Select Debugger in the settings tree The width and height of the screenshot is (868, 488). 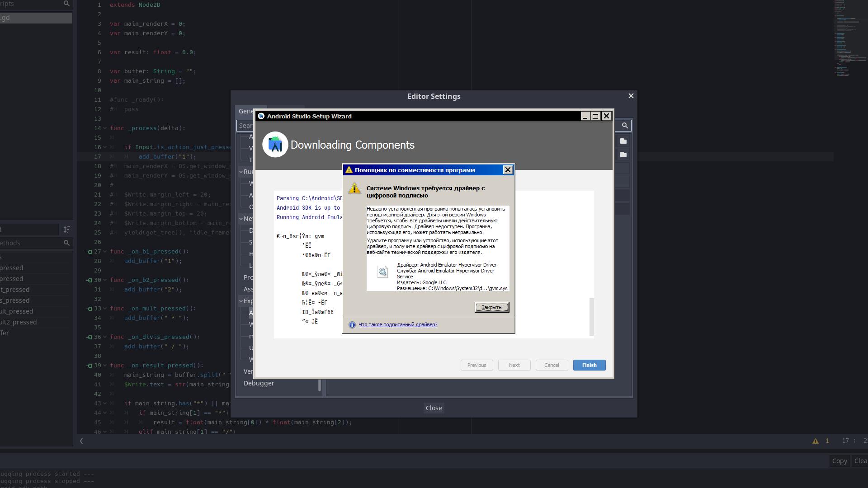click(x=259, y=383)
